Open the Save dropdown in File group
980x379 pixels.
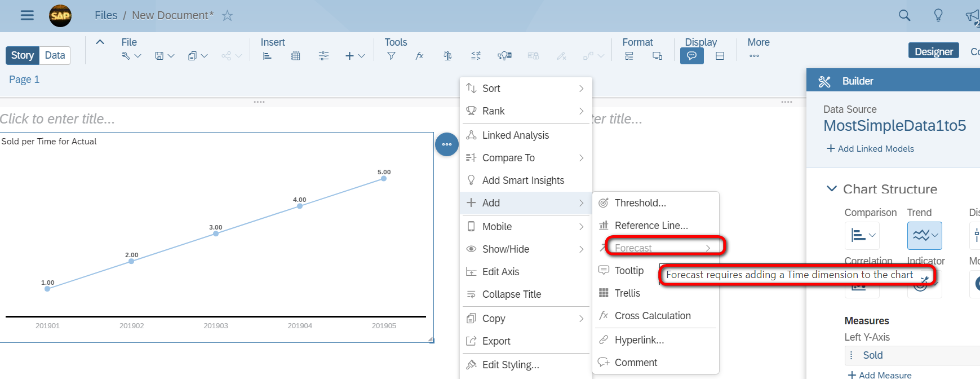click(165, 56)
